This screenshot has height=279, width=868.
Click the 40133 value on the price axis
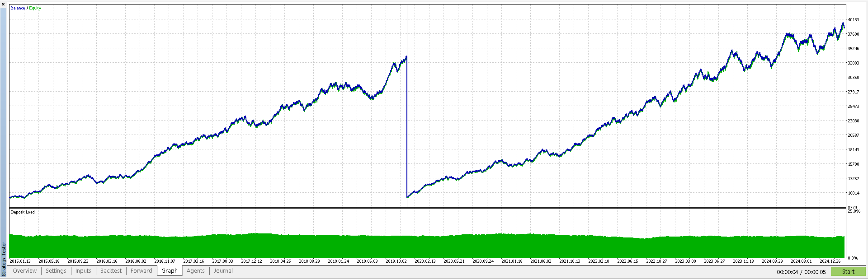pos(853,20)
